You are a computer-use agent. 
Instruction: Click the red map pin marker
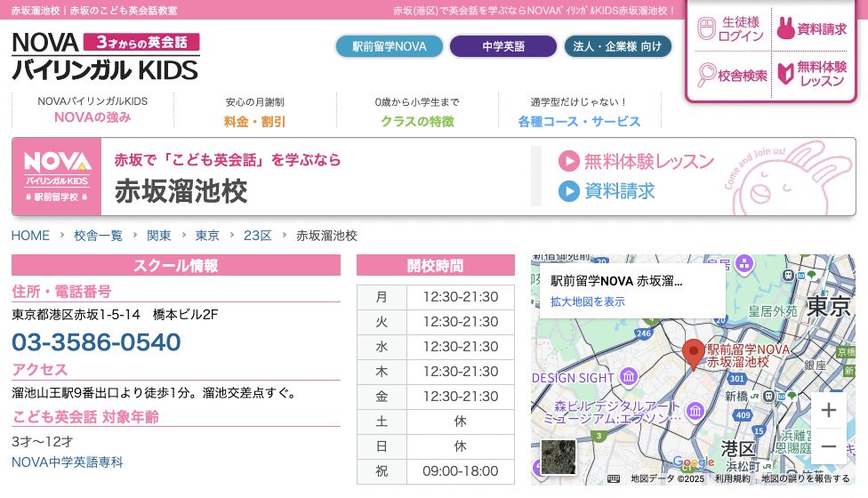[x=693, y=355]
